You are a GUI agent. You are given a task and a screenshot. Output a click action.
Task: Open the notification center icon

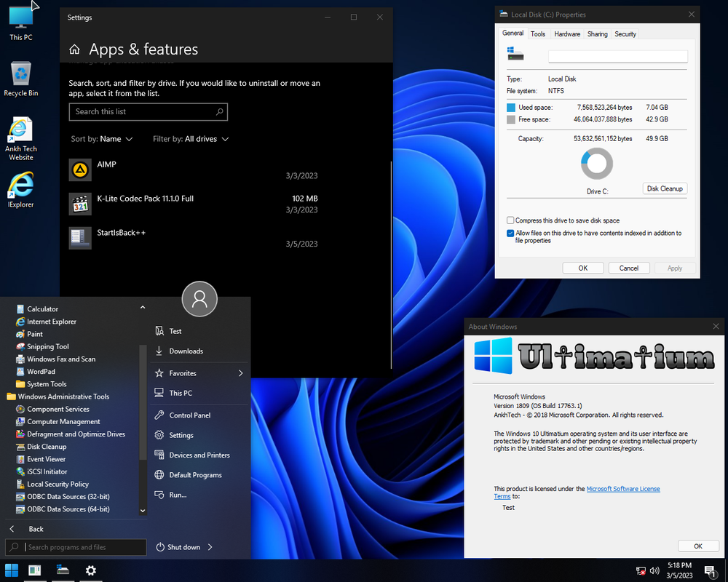click(x=709, y=571)
